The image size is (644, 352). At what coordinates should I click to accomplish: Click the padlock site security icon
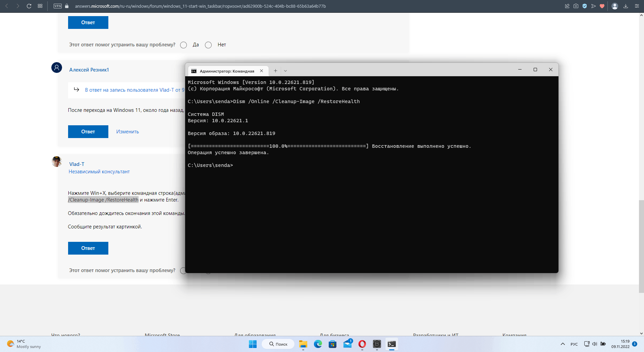(x=67, y=6)
